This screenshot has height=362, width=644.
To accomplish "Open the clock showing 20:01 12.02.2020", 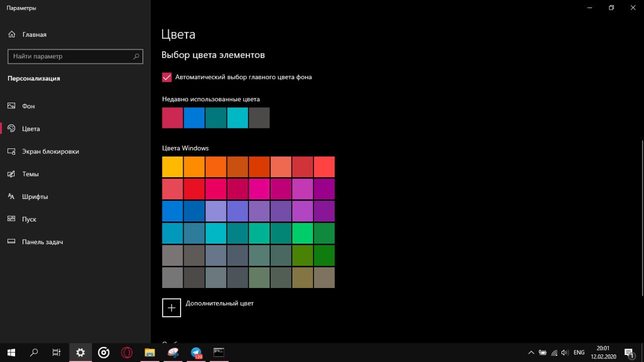I will pyautogui.click(x=602, y=352).
